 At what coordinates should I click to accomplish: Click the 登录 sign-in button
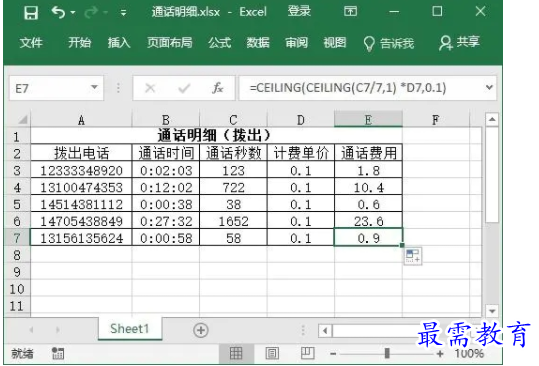(299, 11)
